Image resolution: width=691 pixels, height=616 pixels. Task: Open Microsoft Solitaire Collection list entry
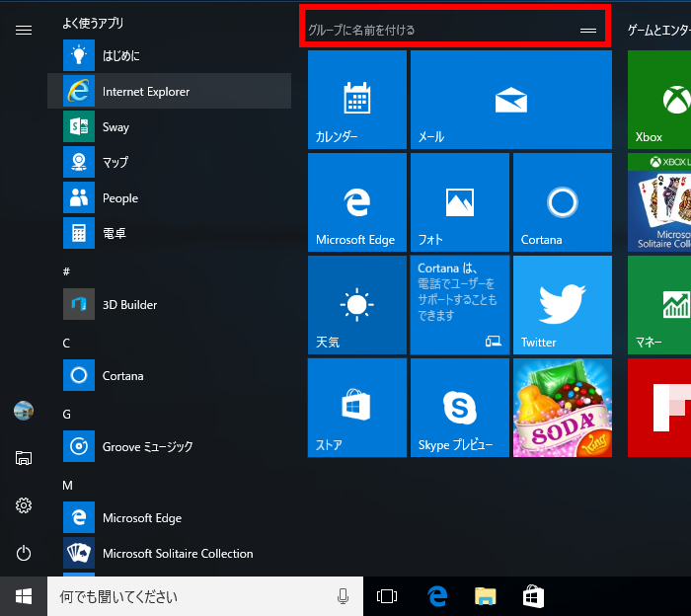tap(169, 553)
